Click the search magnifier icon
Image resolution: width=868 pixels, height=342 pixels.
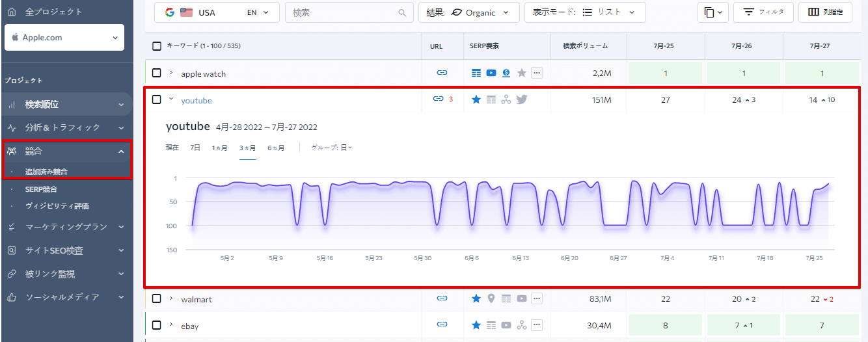pos(402,12)
